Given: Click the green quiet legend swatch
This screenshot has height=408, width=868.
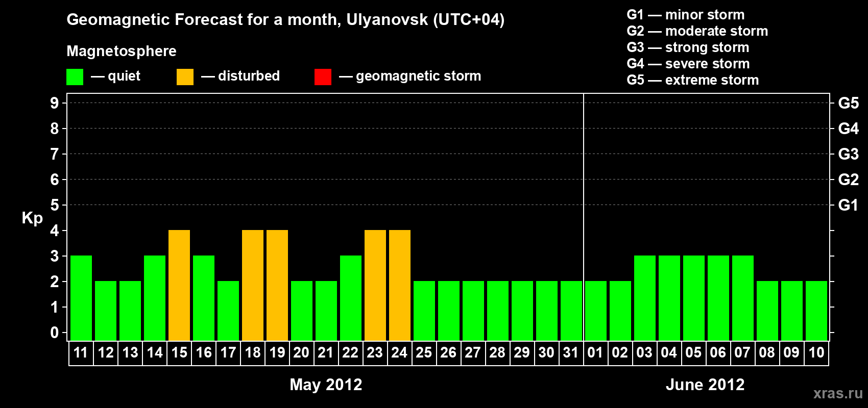Looking at the screenshot, I should click(x=75, y=77).
